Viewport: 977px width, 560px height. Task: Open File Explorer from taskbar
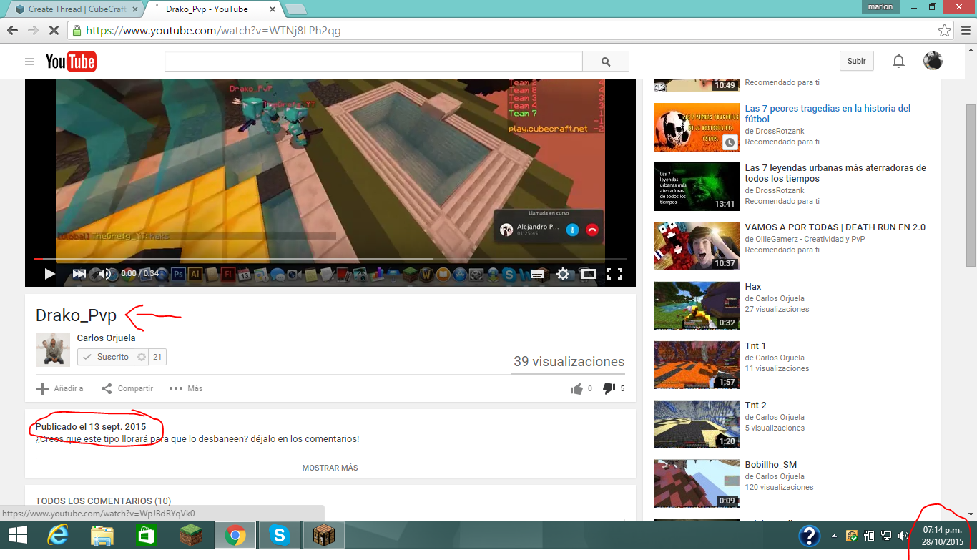[x=102, y=535]
